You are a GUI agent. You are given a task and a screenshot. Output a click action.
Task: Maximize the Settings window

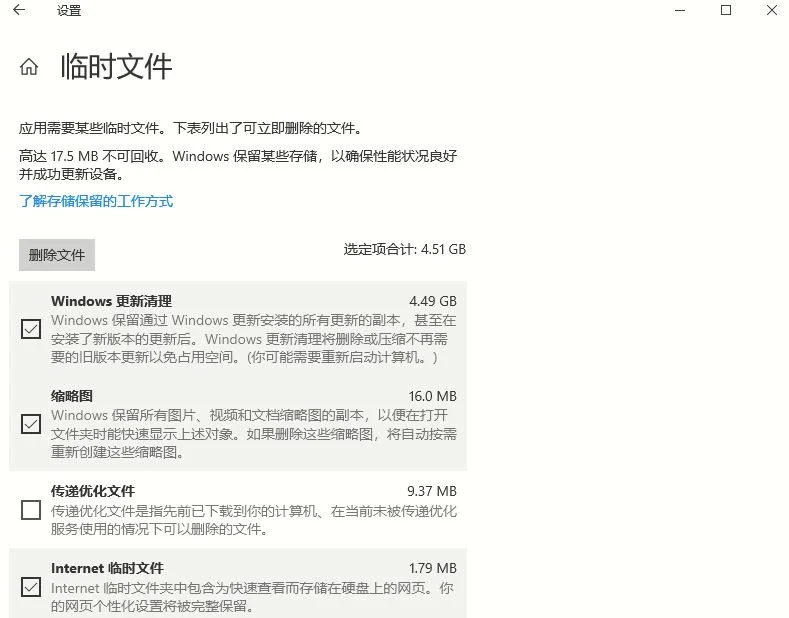pos(726,10)
